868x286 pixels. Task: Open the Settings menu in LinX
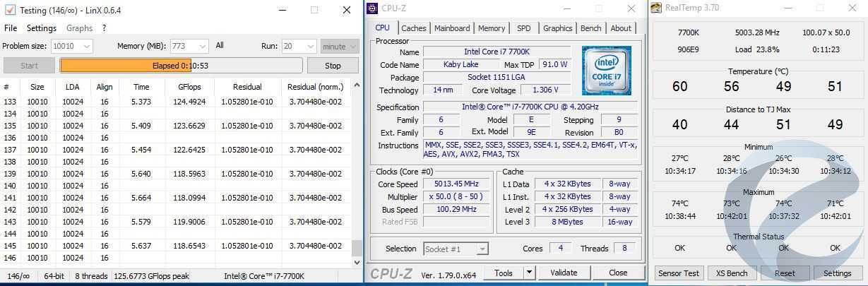pos(42,28)
